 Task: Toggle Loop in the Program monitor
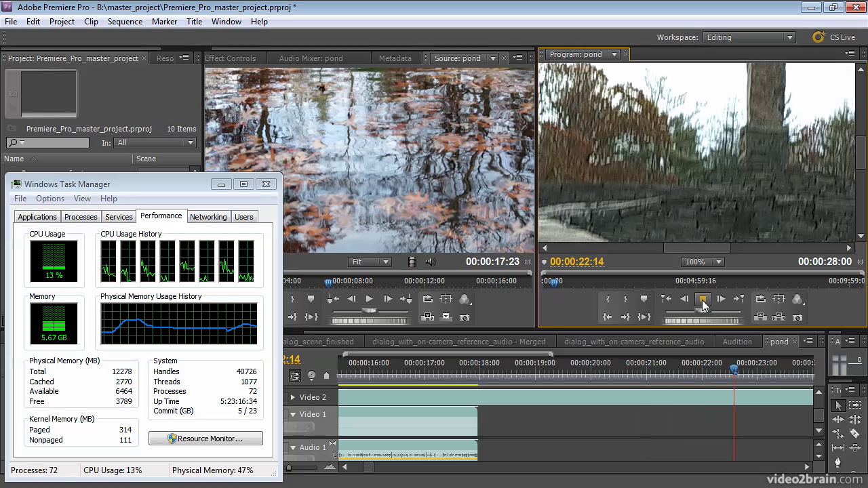click(x=761, y=299)
